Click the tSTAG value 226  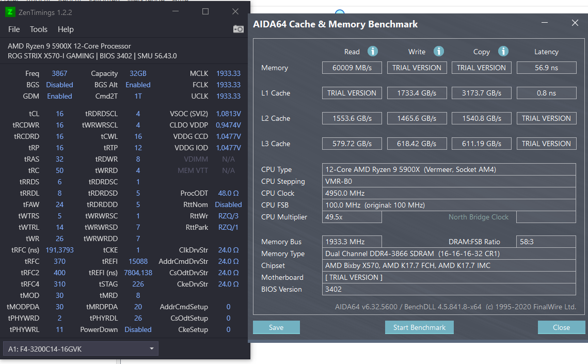tap(138, 284)
